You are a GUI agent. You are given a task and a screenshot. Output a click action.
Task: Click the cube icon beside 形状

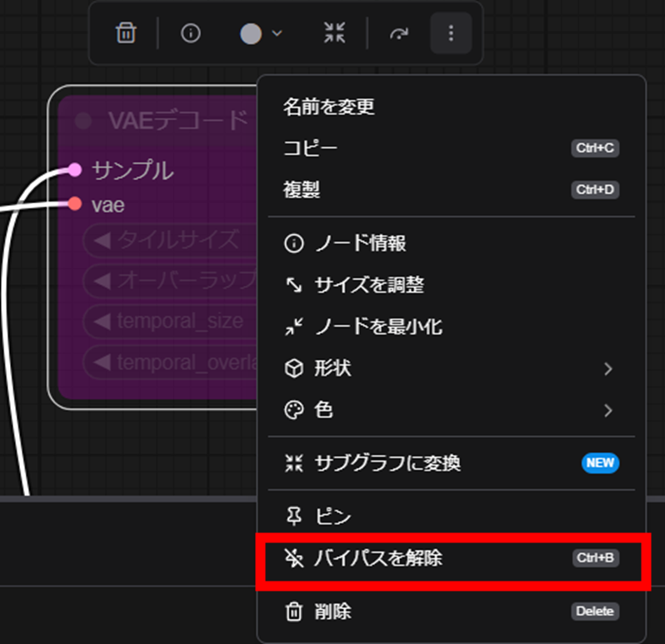(294, 368)
